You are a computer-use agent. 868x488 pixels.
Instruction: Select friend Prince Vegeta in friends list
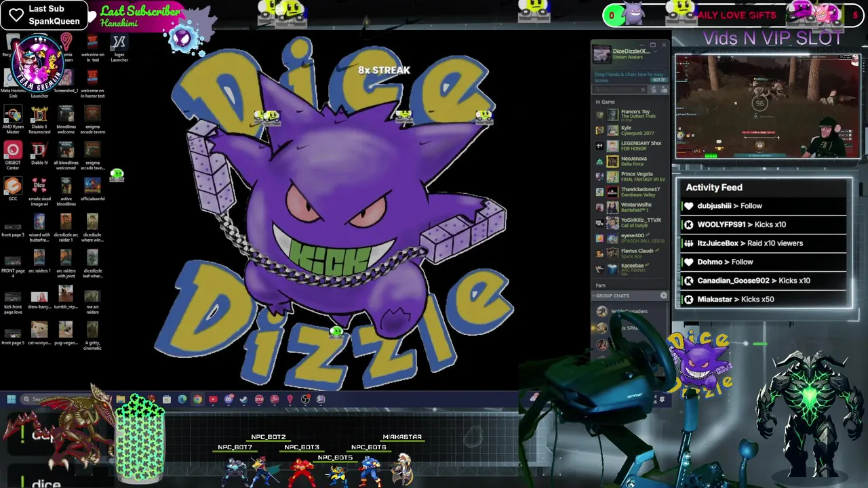631,177
